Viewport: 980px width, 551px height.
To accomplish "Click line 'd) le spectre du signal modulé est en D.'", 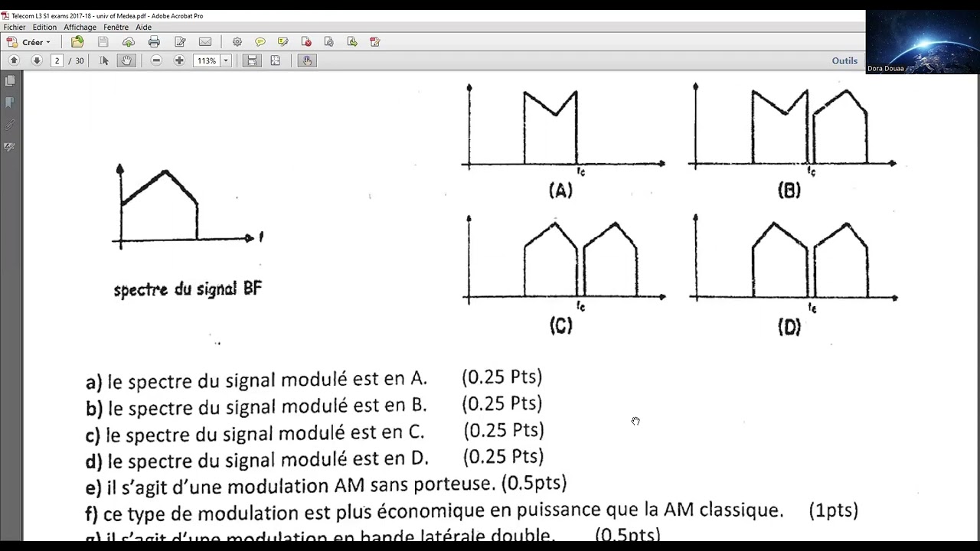I will point(257,460).
